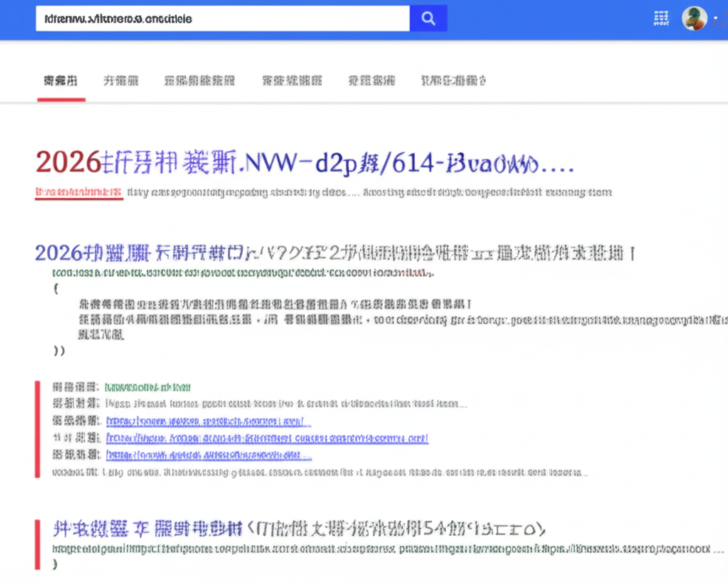Switch to the second tab after the active one
Image resolution: width=728 pixels, height=583 pixels.
pos(200,81)
